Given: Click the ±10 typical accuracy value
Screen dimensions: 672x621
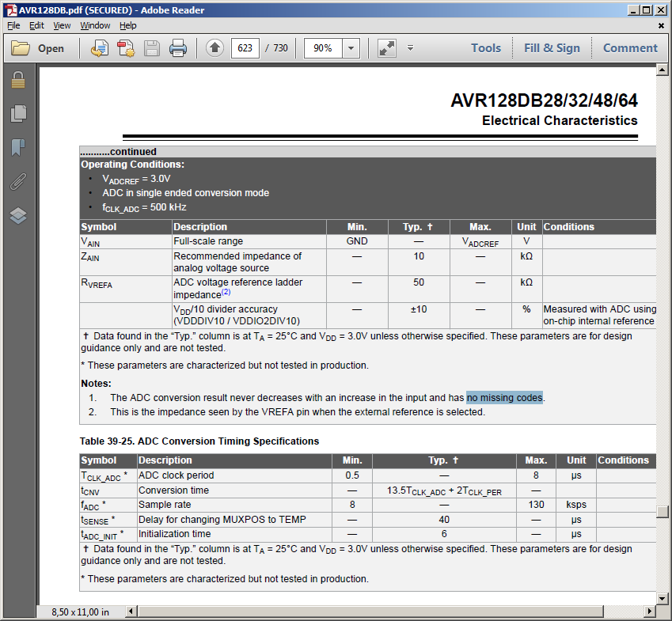Looking at the screenshot, I should (x=419, y=309).
